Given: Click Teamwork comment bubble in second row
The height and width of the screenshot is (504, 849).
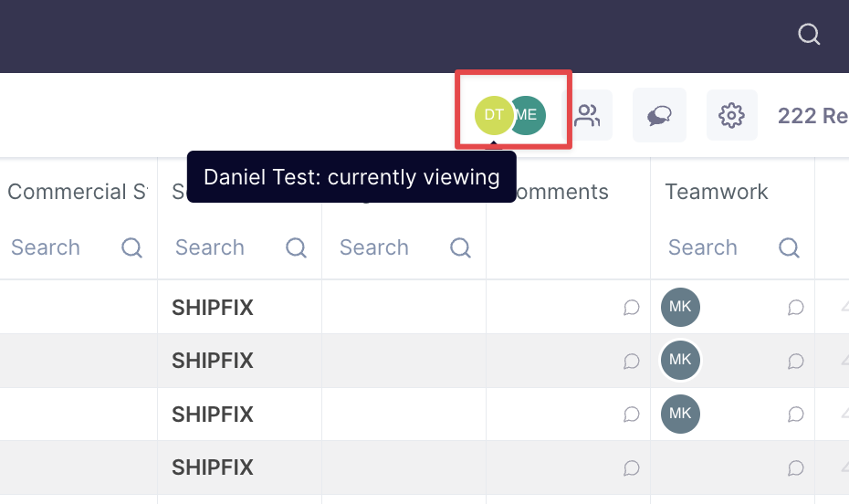Looking at the screenshot, I should coord(795,361).
